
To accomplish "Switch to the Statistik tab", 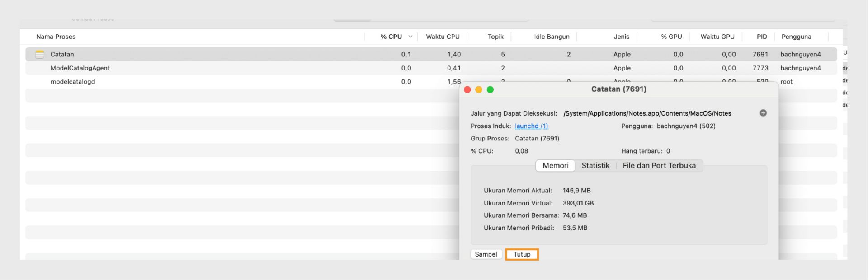I will [x=595, y=165].
